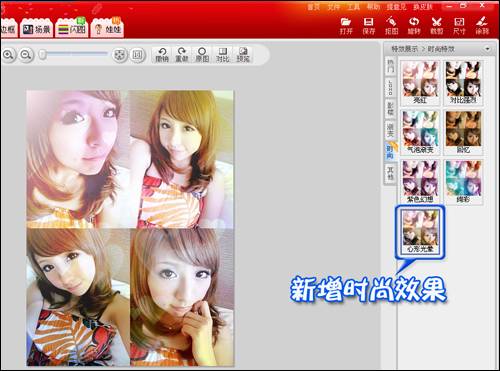Viewport: 500px width, 371px height.
Task: Select the 热门 (Hot) vertical tab
Action: 390,66
